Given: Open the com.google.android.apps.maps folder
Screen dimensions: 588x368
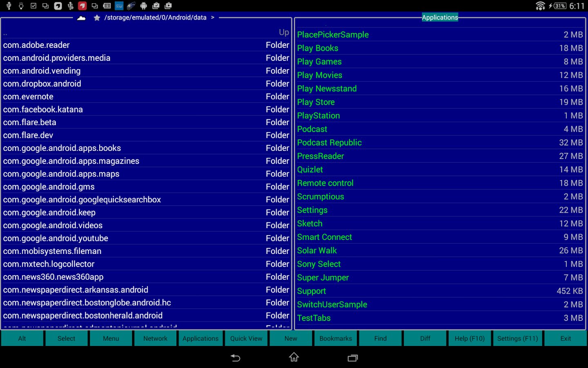Looking at the screenshot, I should [146, 174].
